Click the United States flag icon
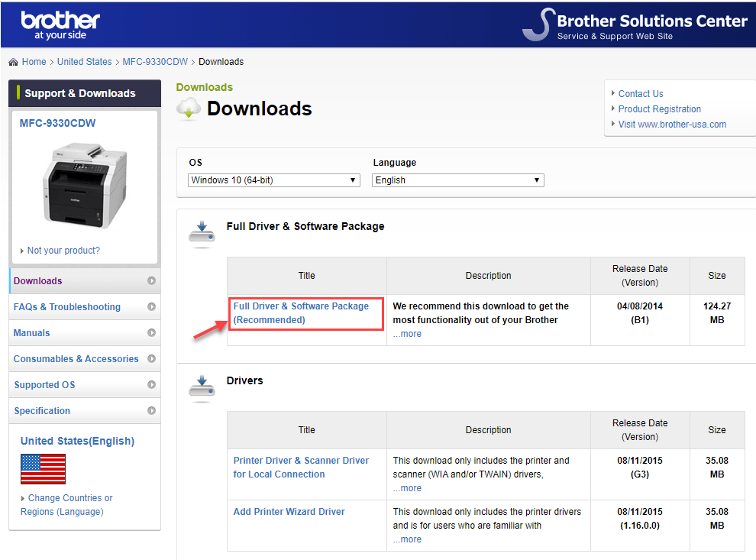756x560 pixels. pyautogui.click(x=43, y=468)
